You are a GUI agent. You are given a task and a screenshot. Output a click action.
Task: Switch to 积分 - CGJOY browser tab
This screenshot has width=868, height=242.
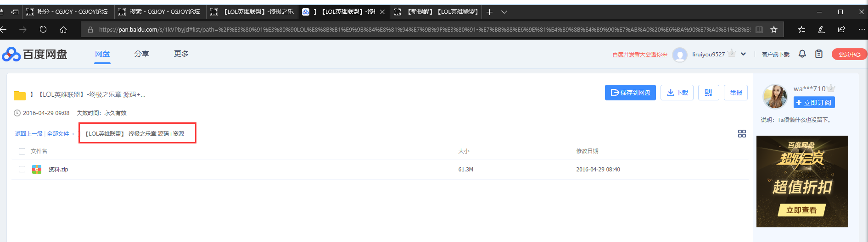pyautogui.click(x=68, y=12)
